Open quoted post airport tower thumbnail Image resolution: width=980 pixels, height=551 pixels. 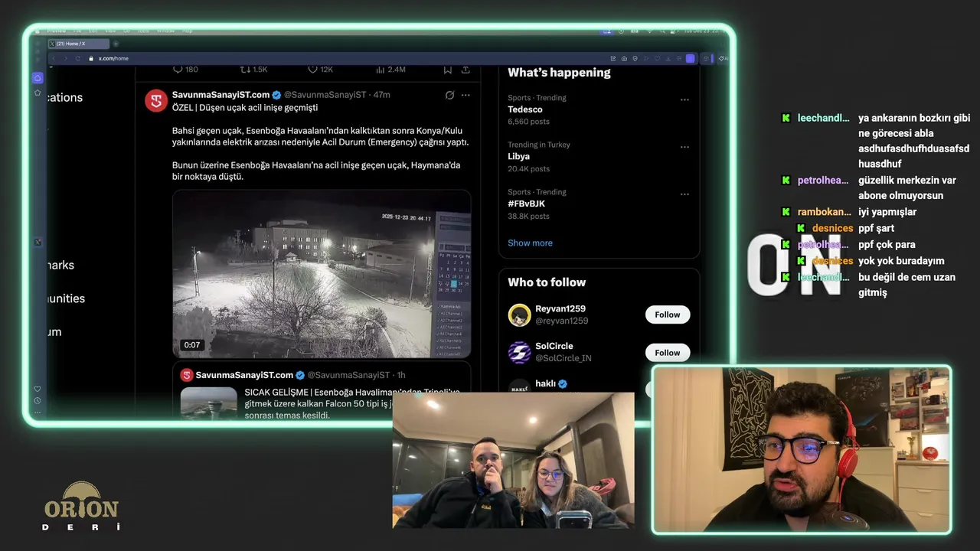pos(209,403)
